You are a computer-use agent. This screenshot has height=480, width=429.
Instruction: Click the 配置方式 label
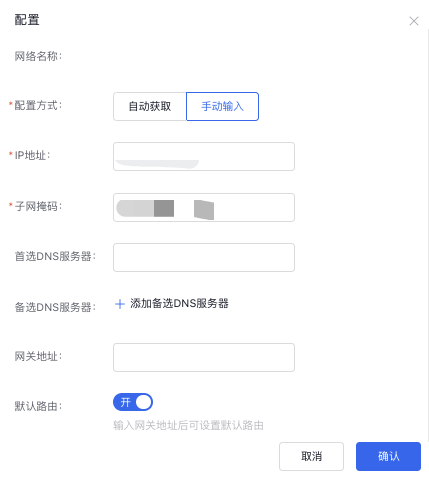click(x=36, y=105)
